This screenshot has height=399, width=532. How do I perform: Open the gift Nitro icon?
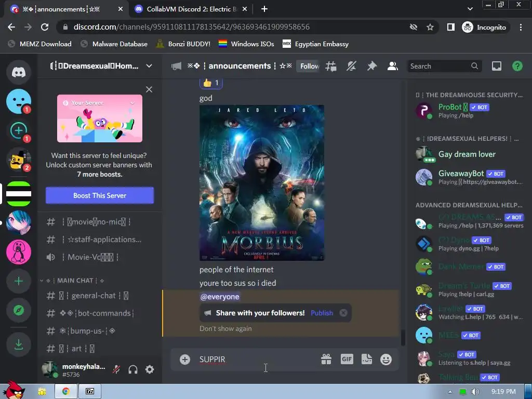326,360
